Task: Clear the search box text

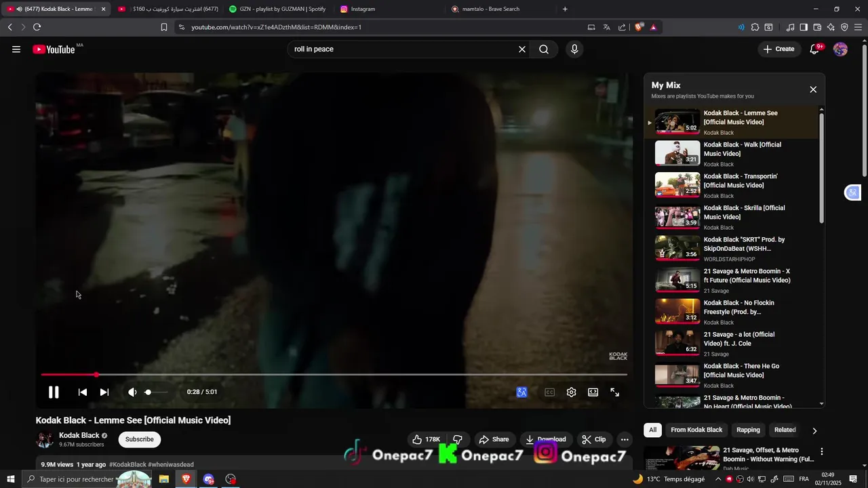Action: 522,49
